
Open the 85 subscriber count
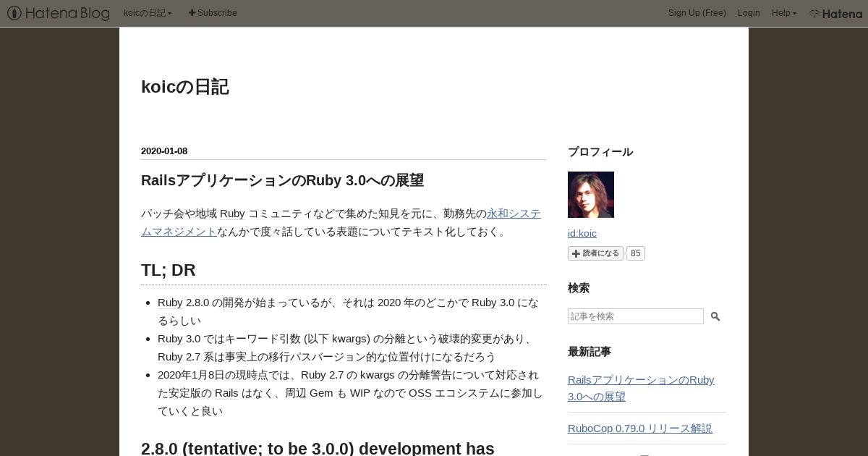tap(635, 253)
